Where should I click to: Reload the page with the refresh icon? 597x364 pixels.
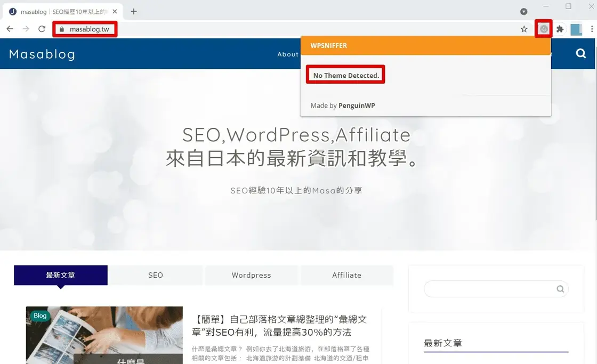42,29
